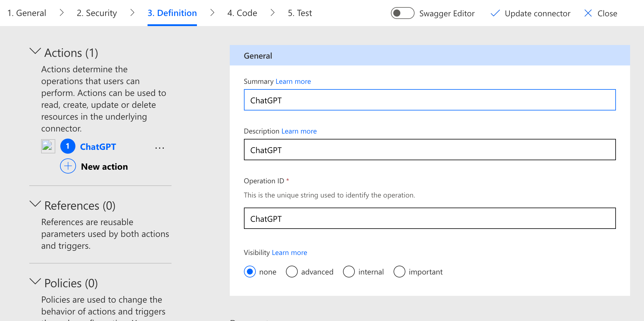644x321 pixels.
Task: Collapse the References section
Action: (x=35, y=204)
